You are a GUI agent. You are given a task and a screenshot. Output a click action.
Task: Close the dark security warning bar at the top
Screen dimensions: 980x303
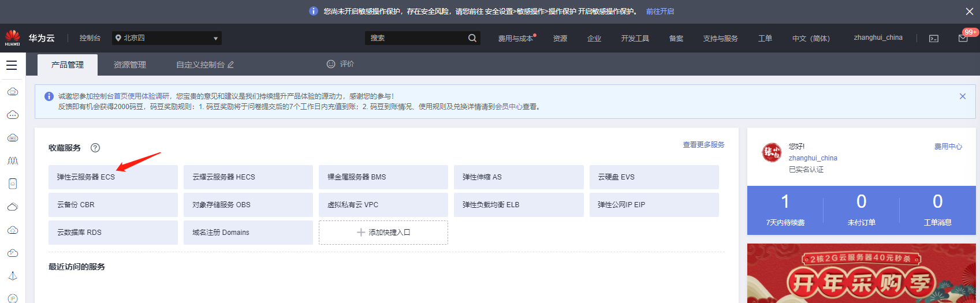970,12
